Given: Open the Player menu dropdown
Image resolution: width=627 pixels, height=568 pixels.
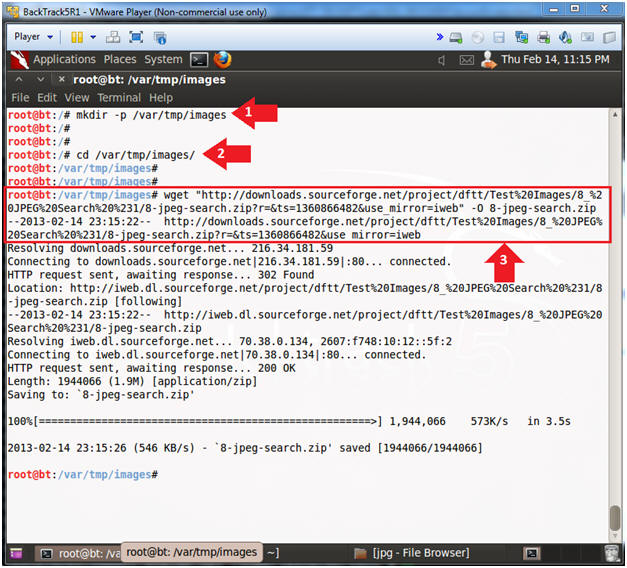Looking at the screenshot, I should [x=33, y=37].
